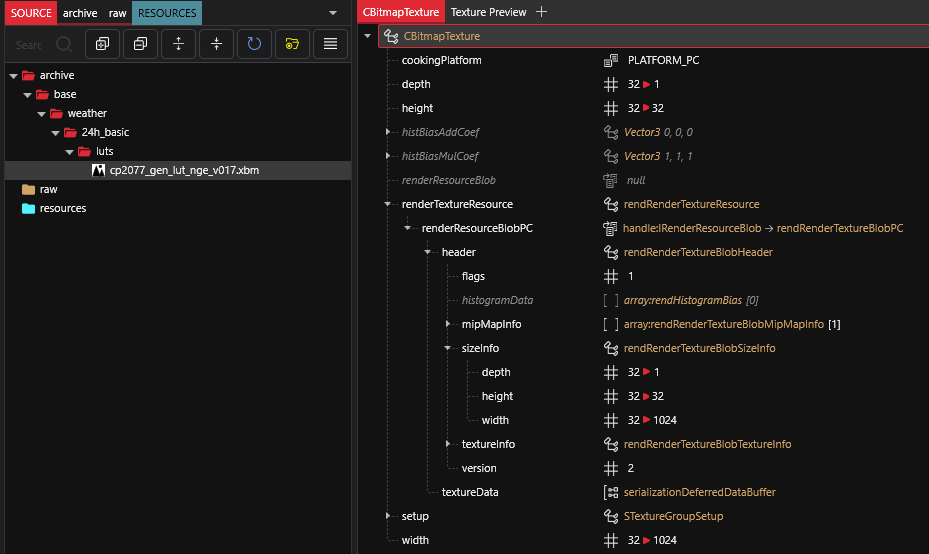Collapse the sizeInfo node

450,348
